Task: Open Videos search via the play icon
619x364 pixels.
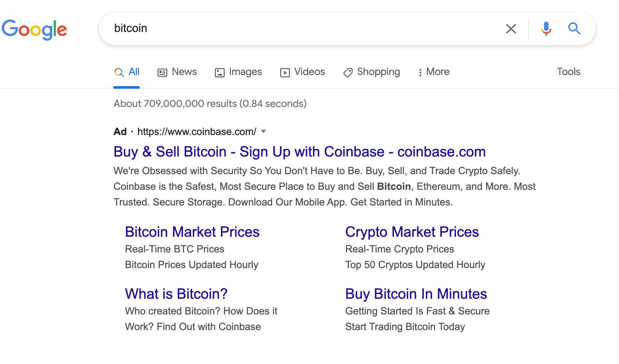Action: coord(285,72)
